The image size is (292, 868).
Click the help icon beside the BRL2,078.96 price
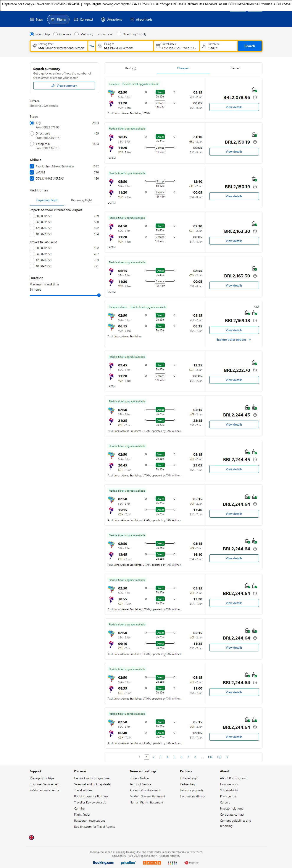[x=255, y=98]
